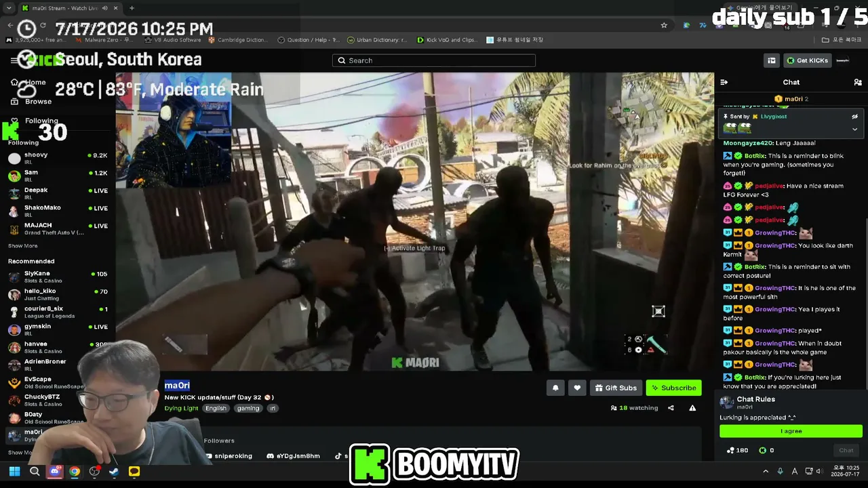Open the Urban Dictionary bookmark
The image size is (868, 488).
[x=376, y=40]
